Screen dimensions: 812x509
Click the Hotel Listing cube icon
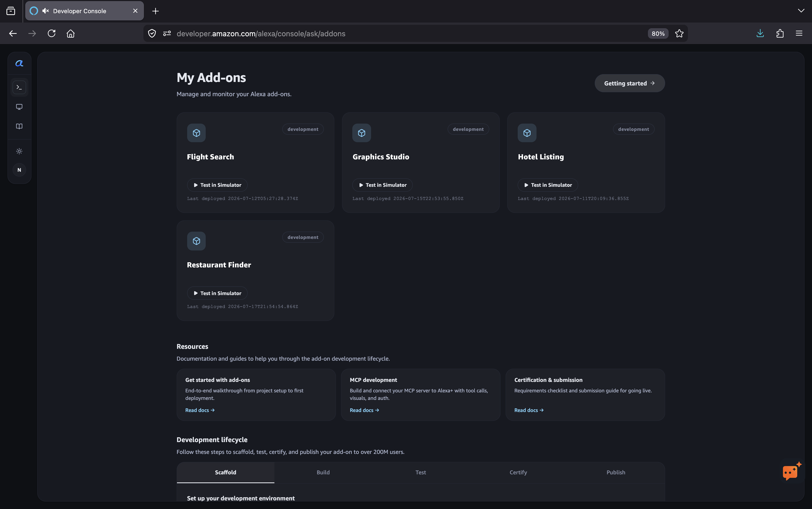pyautogui.click(x=527, y=133)
